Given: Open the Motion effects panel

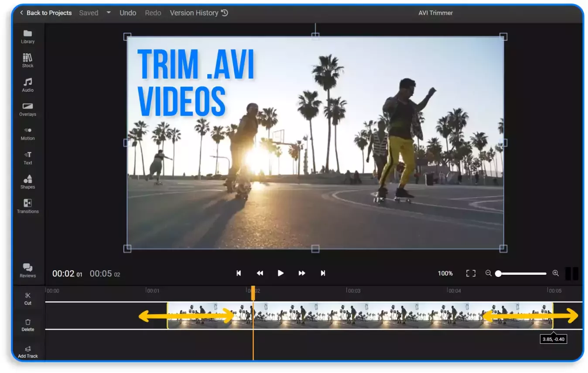Looking at the screenshot, I should coord(27,134).
